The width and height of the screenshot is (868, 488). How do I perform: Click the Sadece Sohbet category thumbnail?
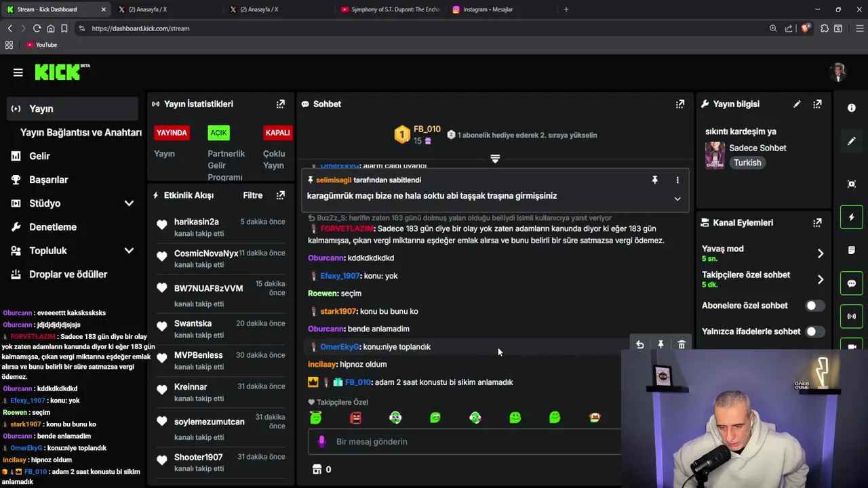715,155
